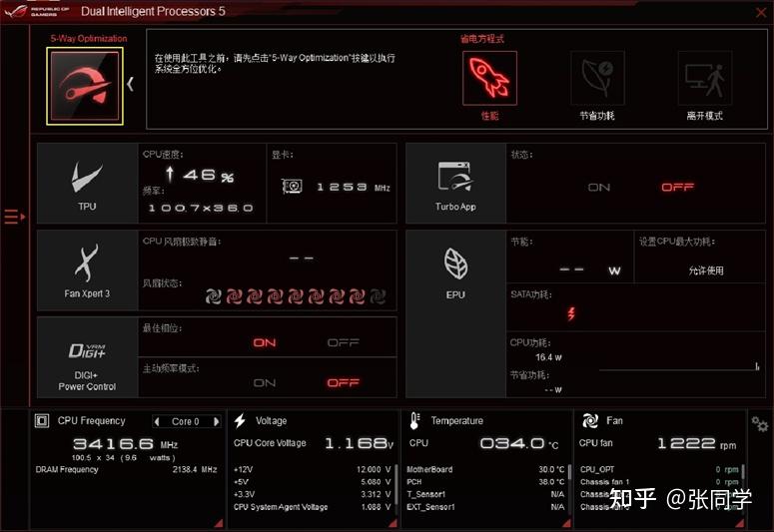Click the CPU speed up-arrow indicator

pyautogui.click(x=170, y=174)
